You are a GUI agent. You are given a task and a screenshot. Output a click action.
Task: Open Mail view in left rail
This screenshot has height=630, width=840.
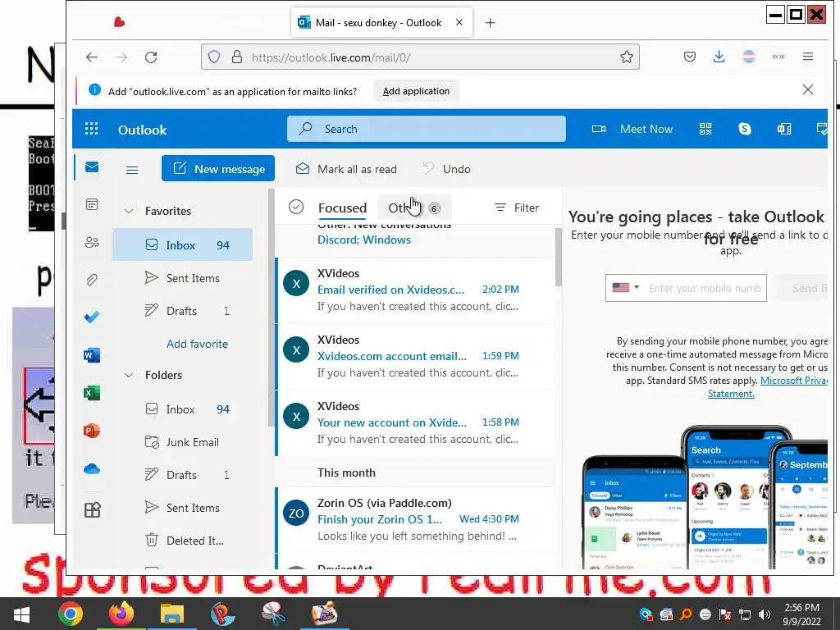pyautogui.click(x=92, y=167)
